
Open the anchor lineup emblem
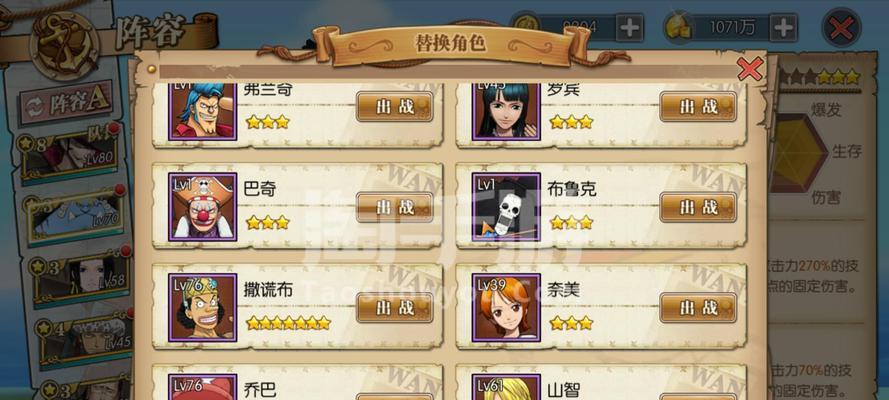coord(64,45)
